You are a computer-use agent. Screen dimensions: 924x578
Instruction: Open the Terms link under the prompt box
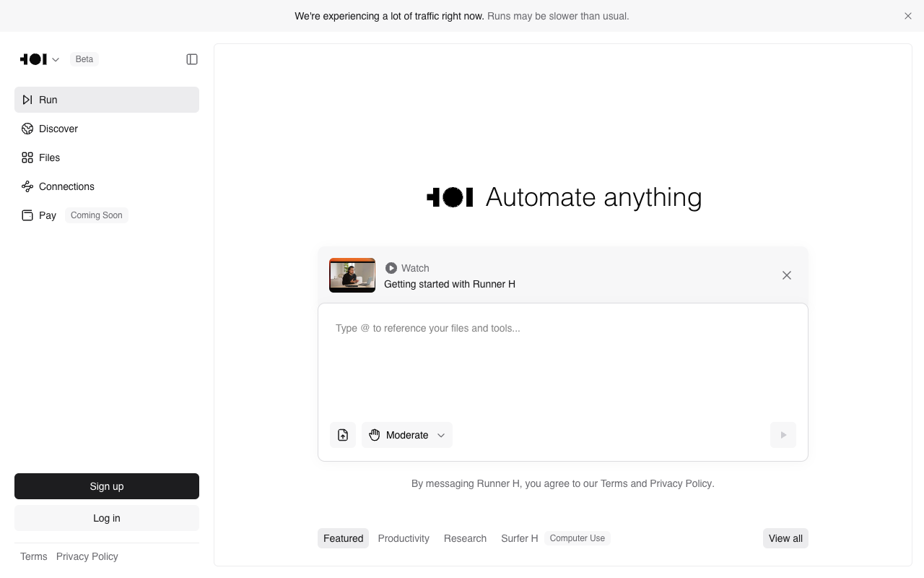point(614,483)
